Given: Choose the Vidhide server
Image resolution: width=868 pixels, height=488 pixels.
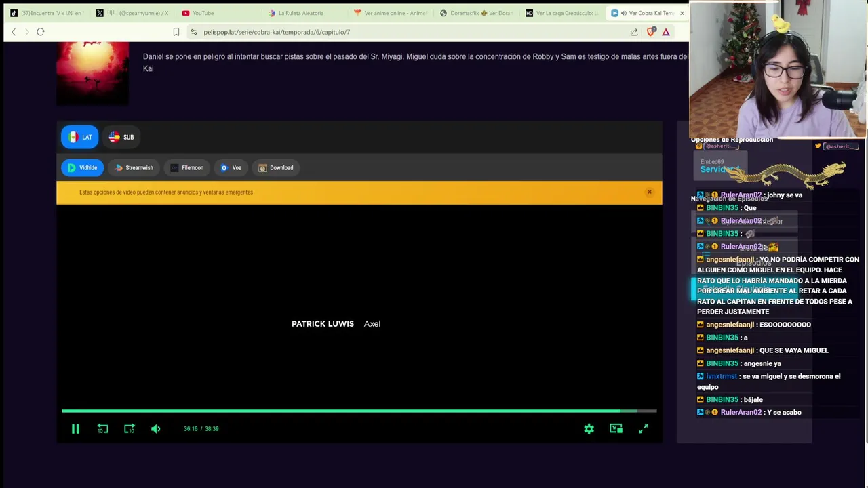Looking at the screenshot, I should point(82,167).
